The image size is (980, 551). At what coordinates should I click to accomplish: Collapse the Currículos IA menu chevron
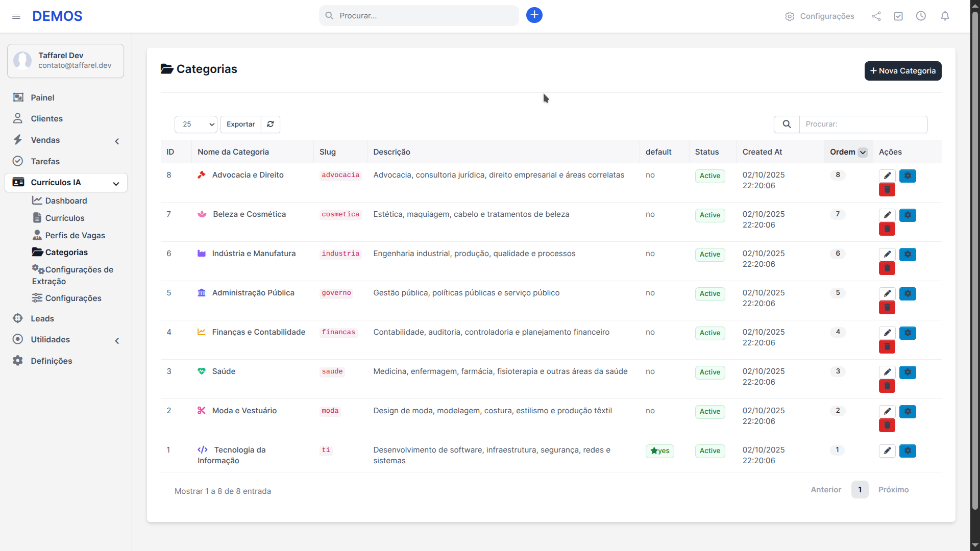[x=116, y=184]
